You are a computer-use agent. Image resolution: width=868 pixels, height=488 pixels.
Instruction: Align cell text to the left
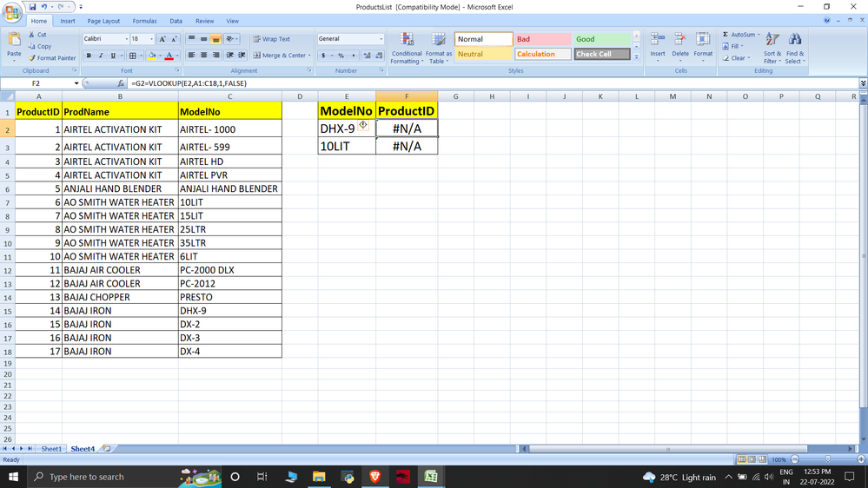pyautogui.click(x=191, y=56)
